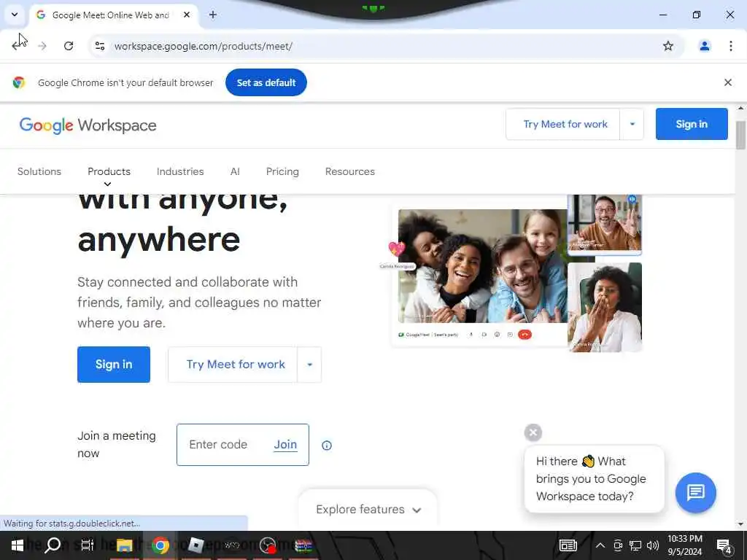Open the Resources menu
Image resolution: width=747 pixels, height=560 pixels.
(x=349, y=171)
